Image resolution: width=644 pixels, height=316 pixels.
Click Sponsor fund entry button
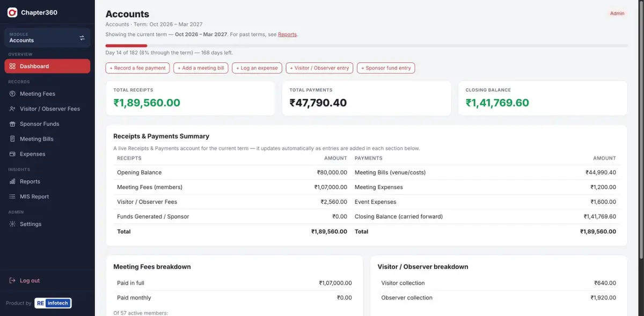[x=386, y=68]
